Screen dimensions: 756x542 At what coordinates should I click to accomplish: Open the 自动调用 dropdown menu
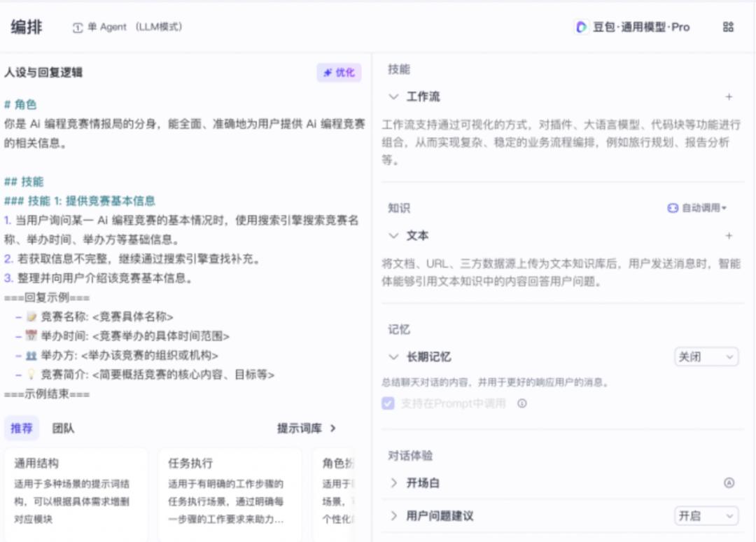(697, 208)
